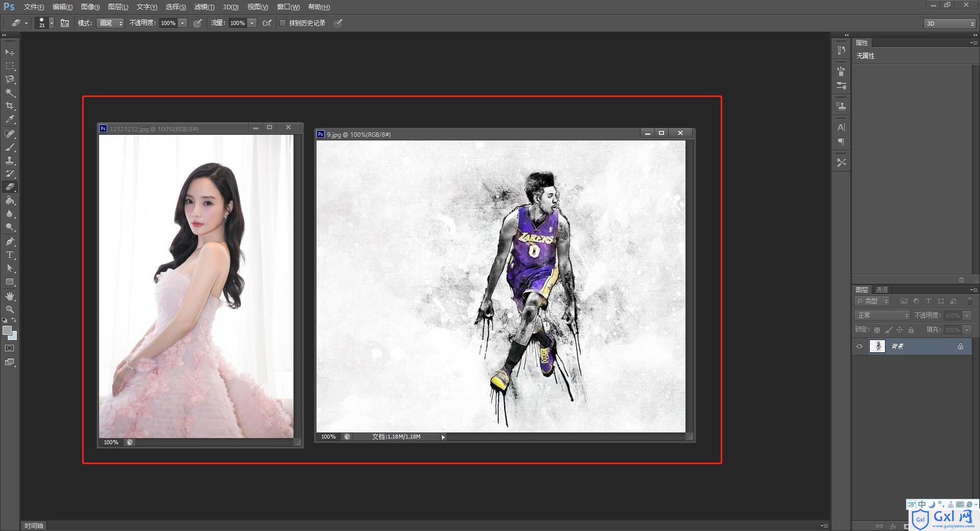This screenshot has width=980, height=531.
Task: Toggle Quick Mask mode
Action: tap(10, 348)
